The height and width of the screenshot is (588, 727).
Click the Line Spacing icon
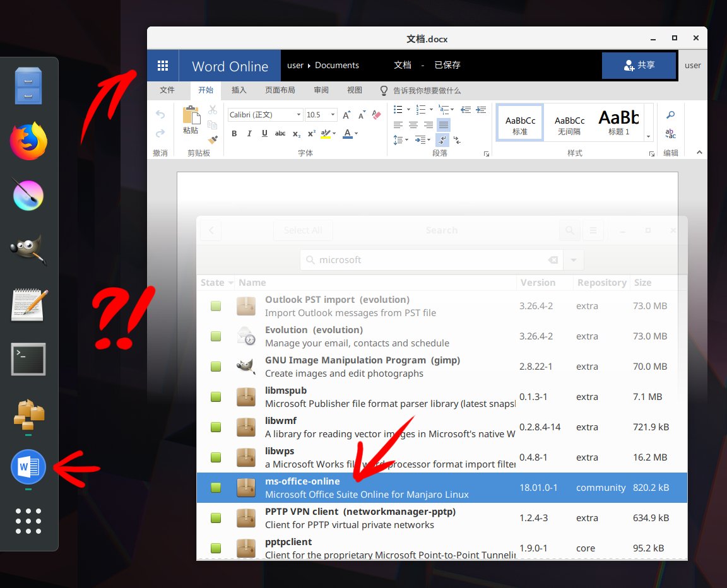click(x=398, y=139)
